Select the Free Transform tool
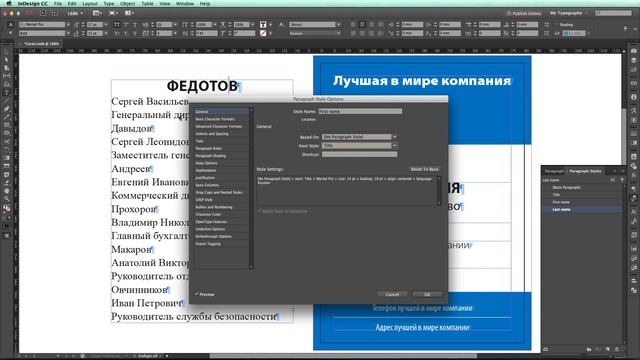 coord(7,150)
